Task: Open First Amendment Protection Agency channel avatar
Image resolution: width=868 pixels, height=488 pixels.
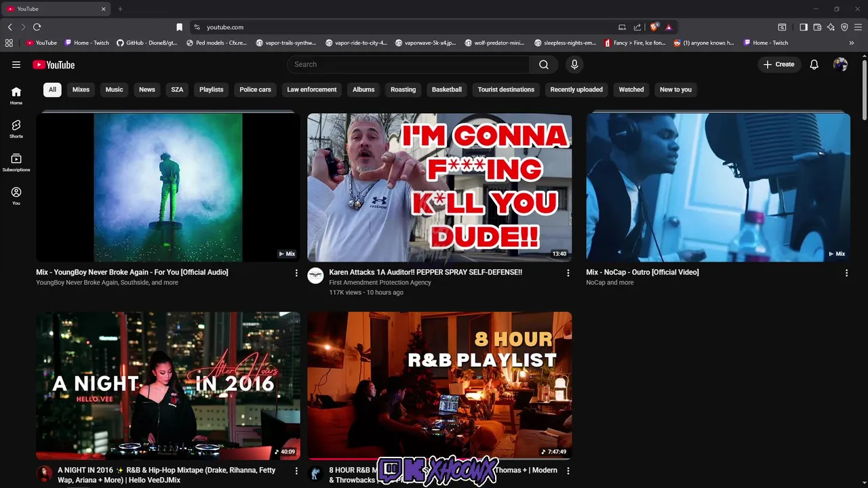Action: pos(315,275)
